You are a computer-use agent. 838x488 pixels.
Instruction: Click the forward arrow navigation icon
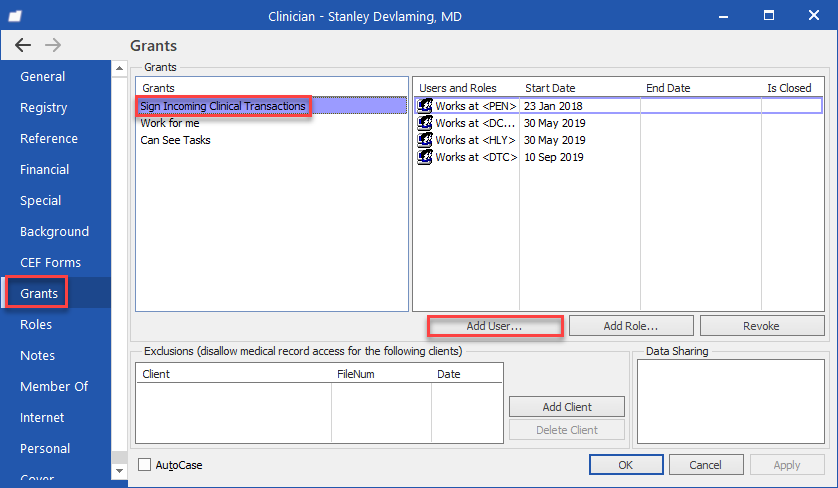pyautogui.click(x=53, y=45)
